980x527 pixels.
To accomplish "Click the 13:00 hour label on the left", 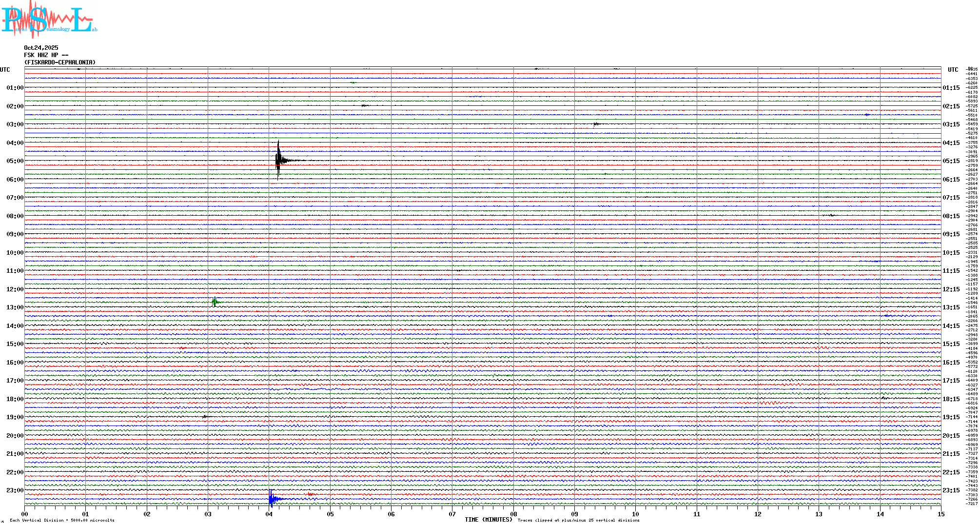I will (15, 307).
